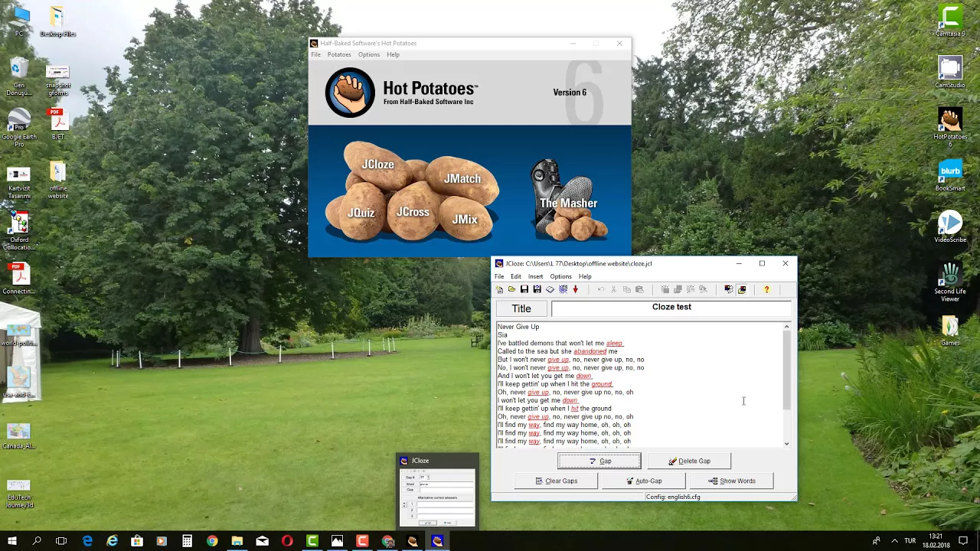Click the Task View taskbar icon

tap(61, 541)
